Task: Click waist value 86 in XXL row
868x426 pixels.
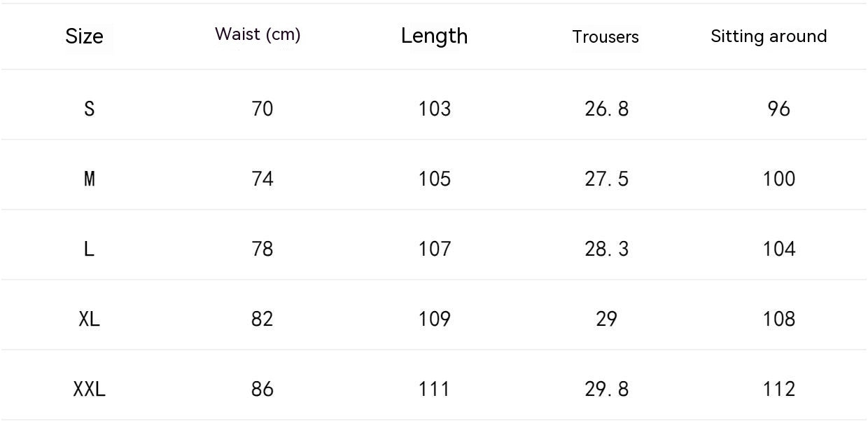Action: 262,390
